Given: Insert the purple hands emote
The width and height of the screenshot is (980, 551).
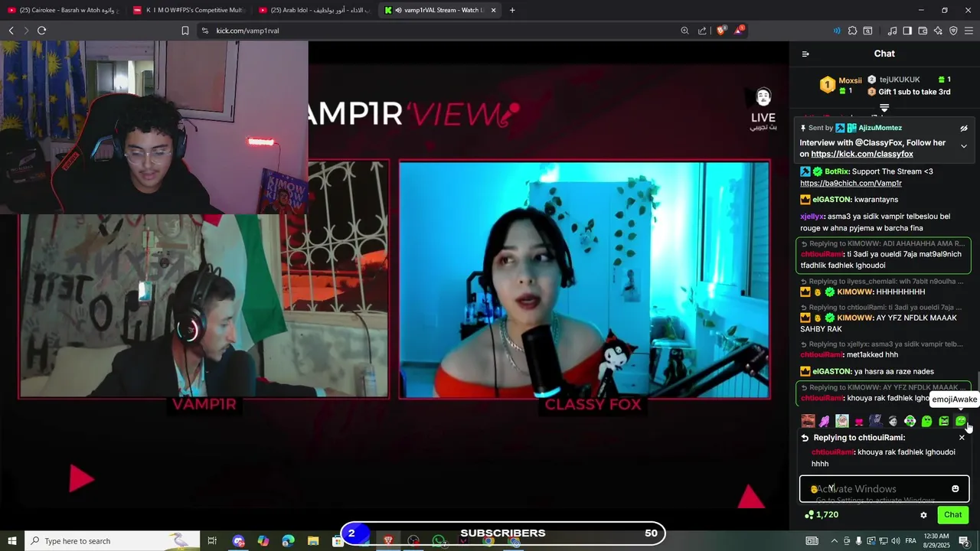Looking at the screenshot, I should pyautogui.click(x=825, y=421).
